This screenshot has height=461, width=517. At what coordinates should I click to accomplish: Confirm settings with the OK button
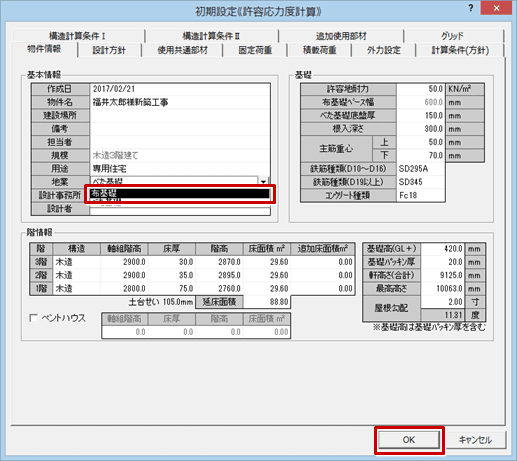[x=409, y=440]
